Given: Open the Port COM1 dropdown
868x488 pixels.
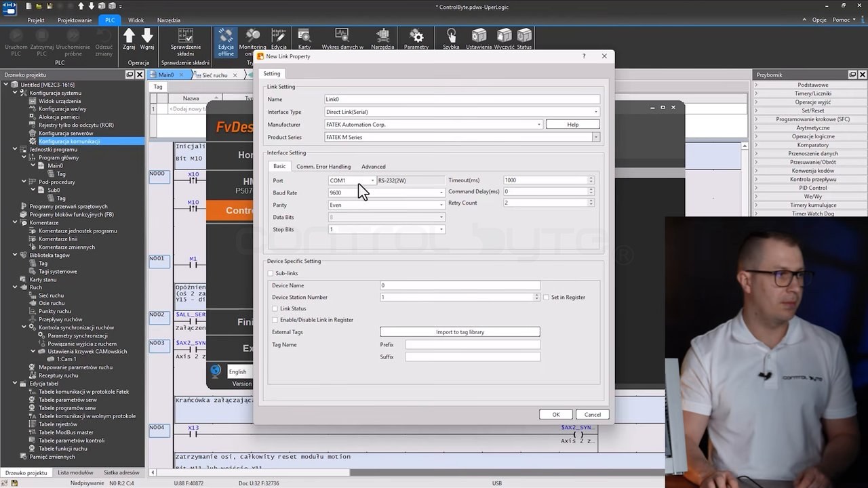Looking at the screenshot, I should [x=372, y=180].
